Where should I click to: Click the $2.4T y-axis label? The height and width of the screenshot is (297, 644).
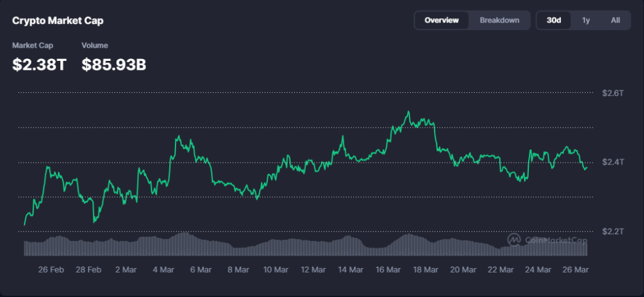point(612,162)
